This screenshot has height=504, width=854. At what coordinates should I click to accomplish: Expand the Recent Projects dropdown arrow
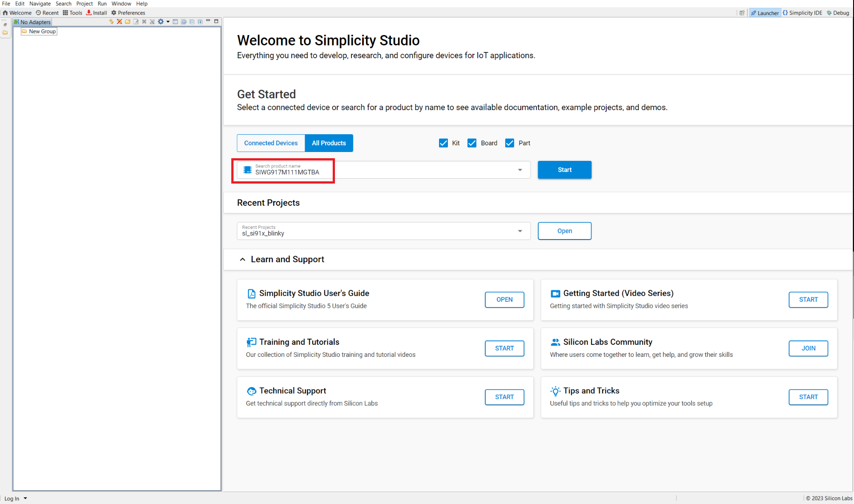(x=520, y=231)
